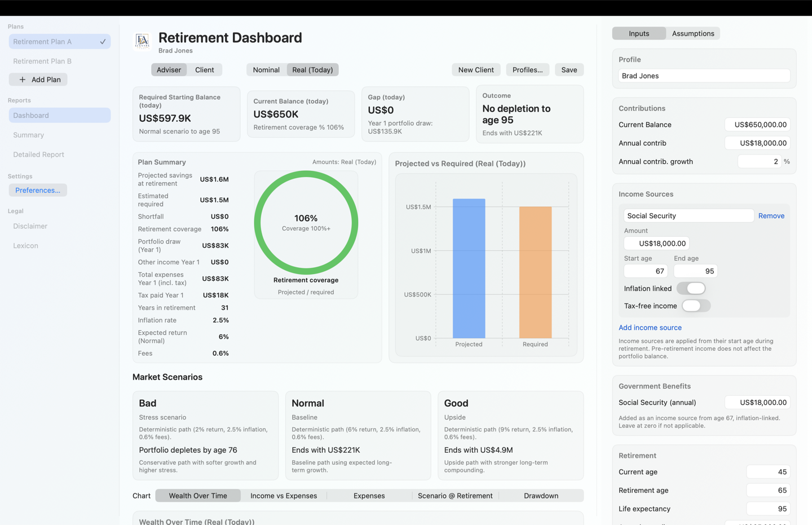The height and width of the screenshot is (525, 812).
Task: Open the Disclaimer page
Action: pos(60,226)
